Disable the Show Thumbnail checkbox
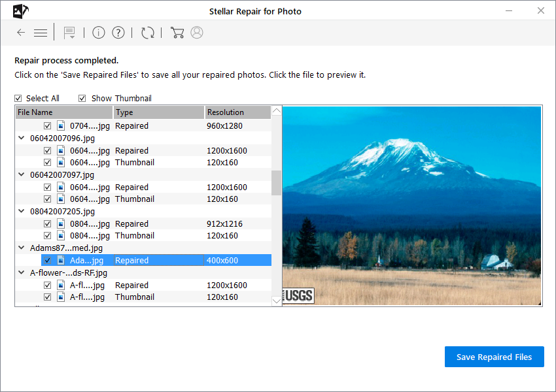Image resolution: width=556 pixels, height=392 pixels. click(x=82, y=99)
